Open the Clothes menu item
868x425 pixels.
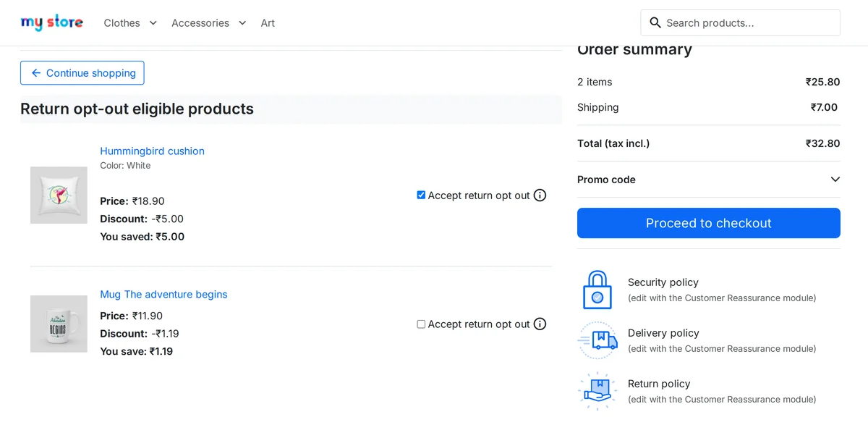pyautogui.click(x=122, y=23)
